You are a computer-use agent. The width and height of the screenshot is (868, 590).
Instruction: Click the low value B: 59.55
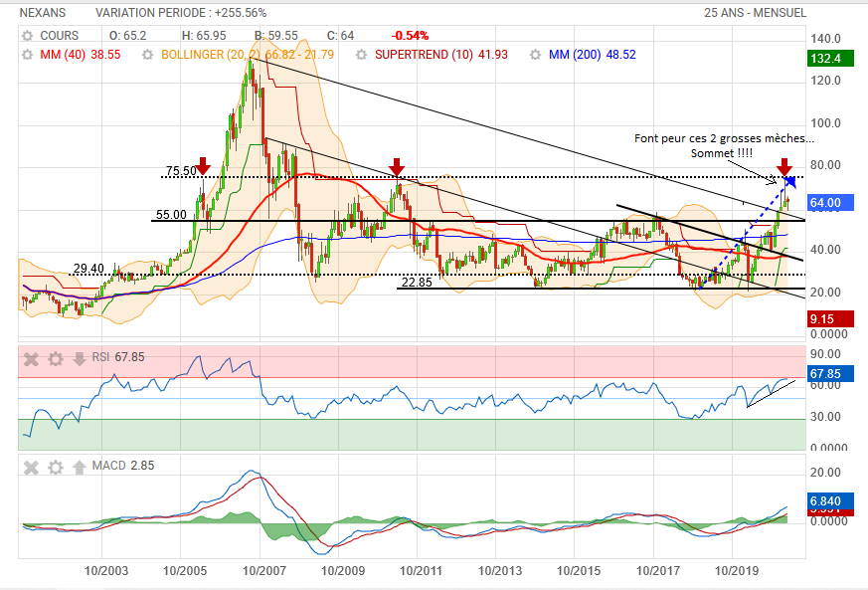[276, 36]
